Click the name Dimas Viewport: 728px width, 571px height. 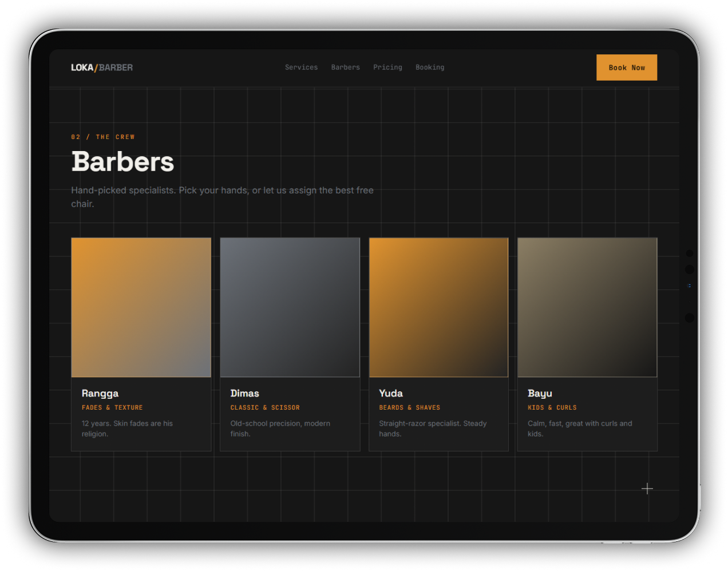click(x=245, y=393)
